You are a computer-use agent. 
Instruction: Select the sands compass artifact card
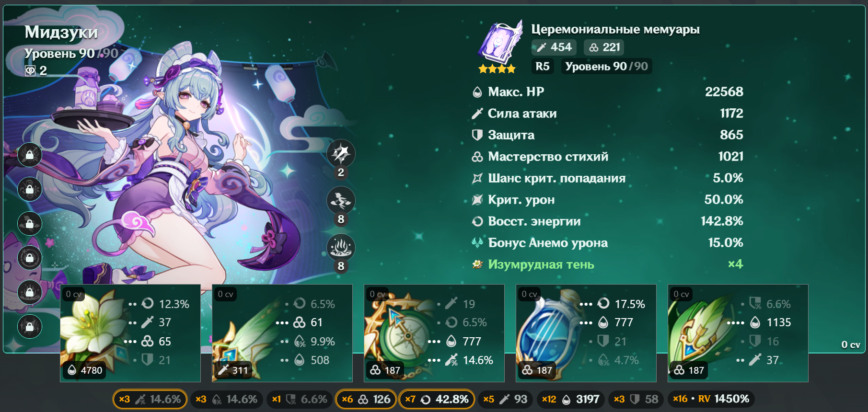point(434,333)
